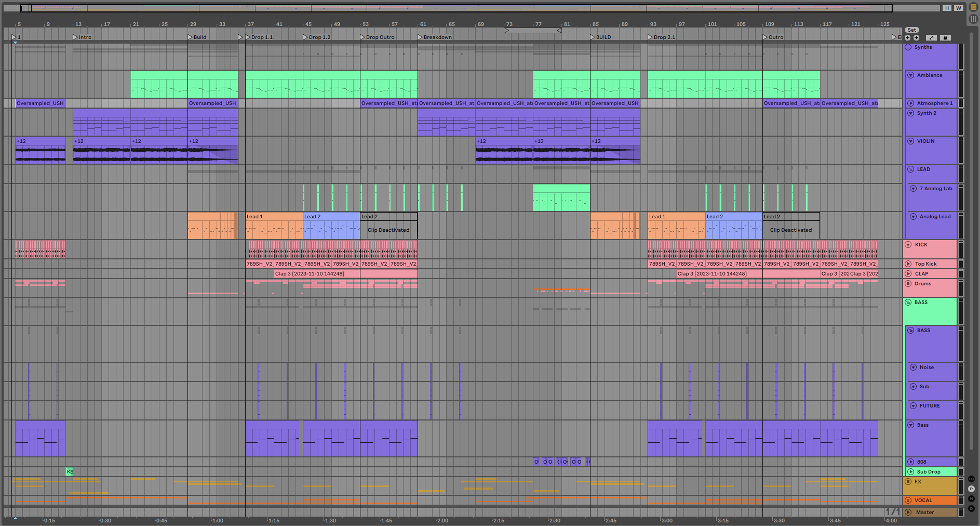The height and width of the screenshot is (526, 980).
Task: Select the first Clip Deactivated Lead 2 clip
Action: 388,226
